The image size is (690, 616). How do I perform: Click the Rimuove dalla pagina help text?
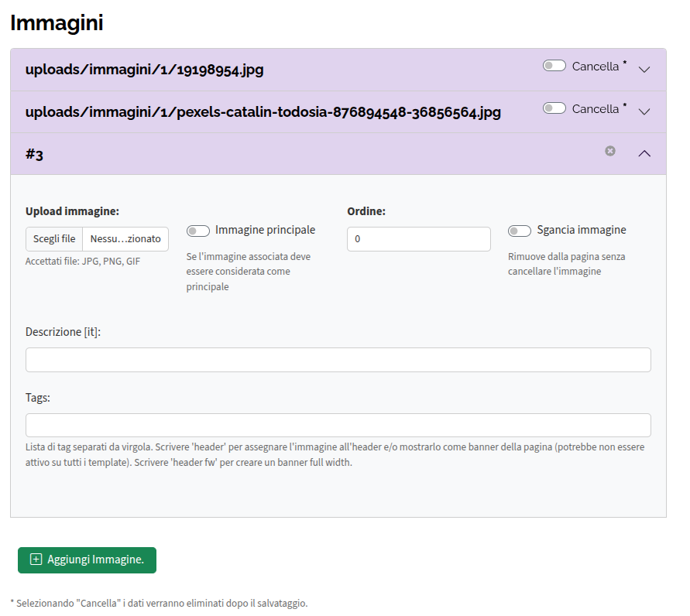(566, 264)
